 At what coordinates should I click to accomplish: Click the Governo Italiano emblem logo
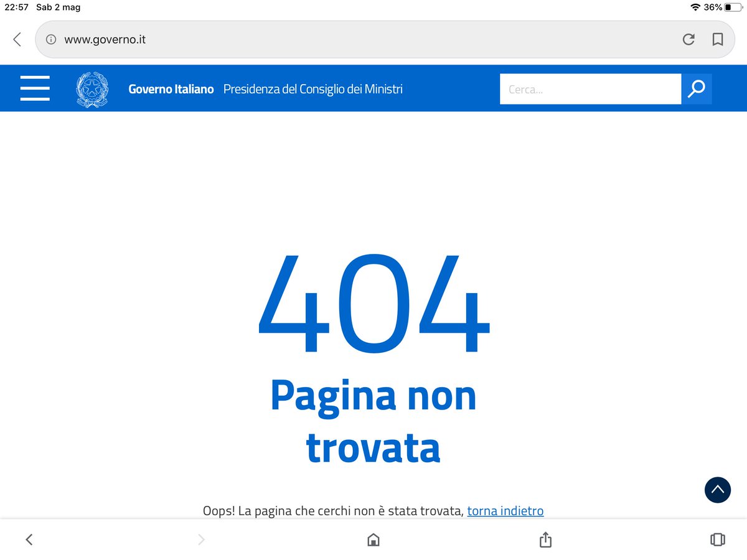point(92,88)
